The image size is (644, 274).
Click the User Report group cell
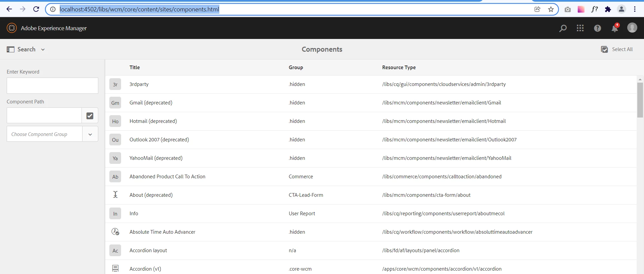coord(302,214)
